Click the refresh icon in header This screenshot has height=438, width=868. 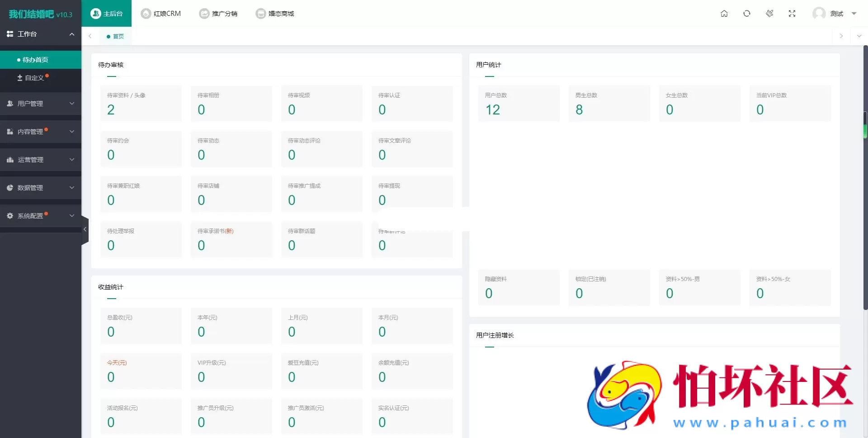pyautogui.click(x=746, y=14)
